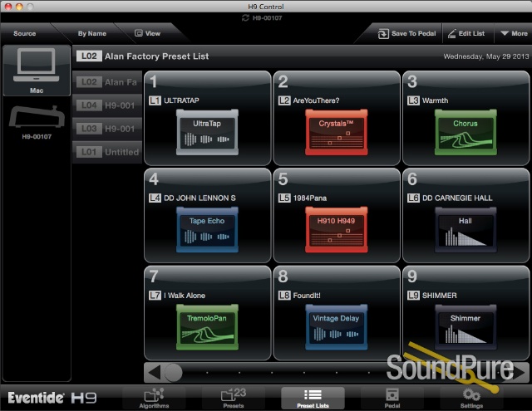Select the Mac source icon
This screenshot has height=411, width=532.
37,71
